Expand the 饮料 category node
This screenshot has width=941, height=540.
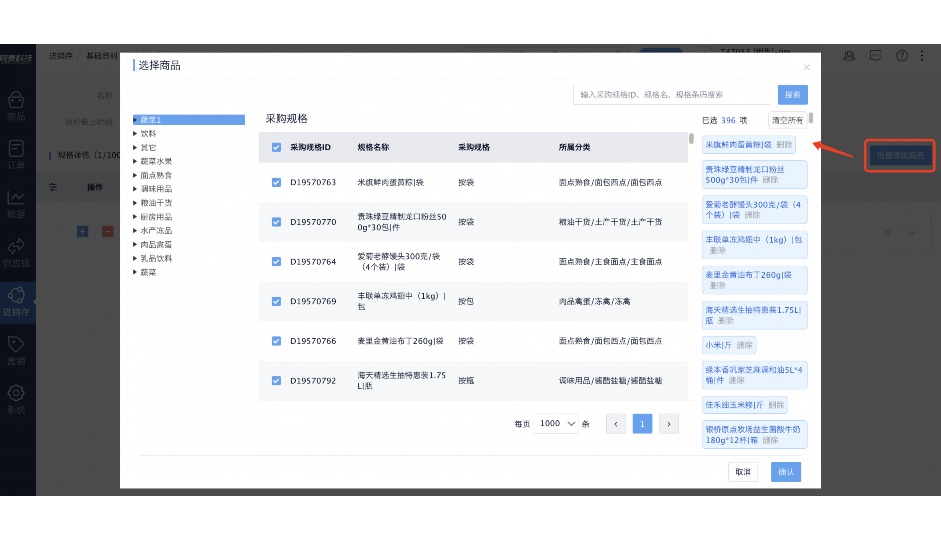click(x=135, y=134)
